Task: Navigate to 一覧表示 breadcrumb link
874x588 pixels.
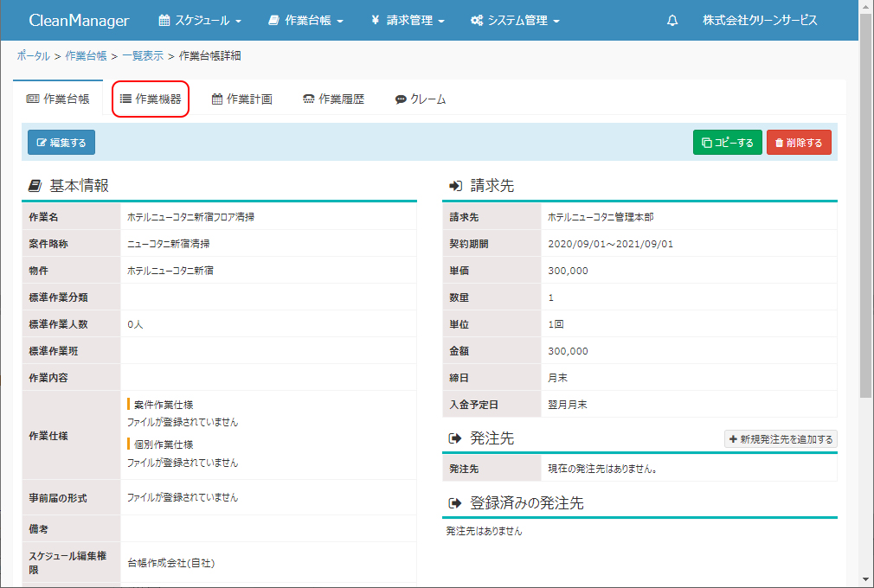Action: point(143,56)
